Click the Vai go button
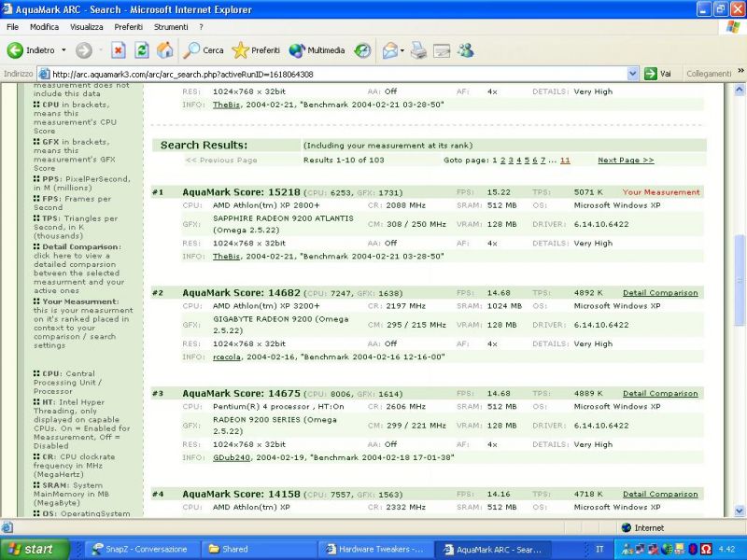 pyautogui.click(x=658, y=74)
